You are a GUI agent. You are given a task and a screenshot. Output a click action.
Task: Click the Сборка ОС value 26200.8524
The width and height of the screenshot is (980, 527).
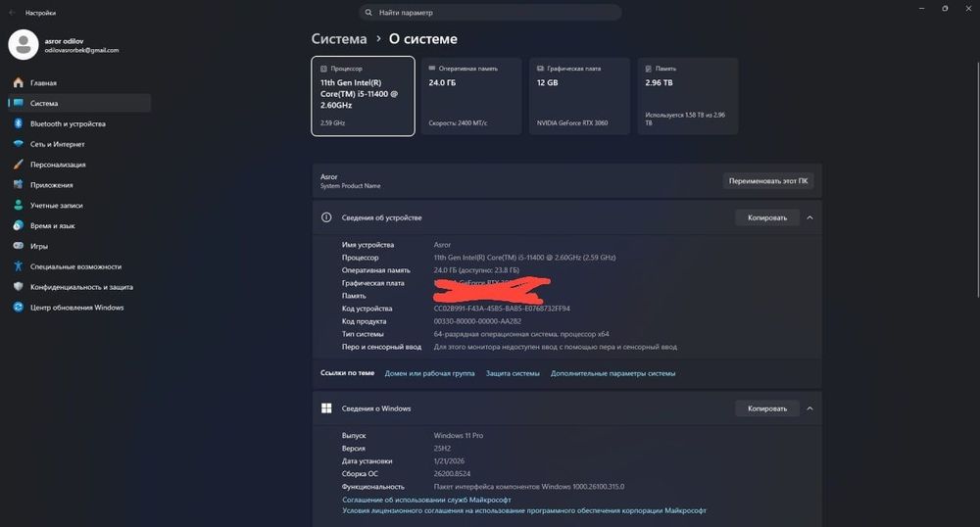[x=452, y=473]
